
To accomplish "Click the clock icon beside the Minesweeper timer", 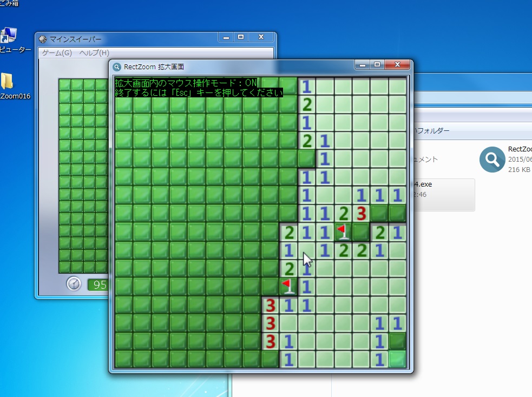I will pos(74,284).
